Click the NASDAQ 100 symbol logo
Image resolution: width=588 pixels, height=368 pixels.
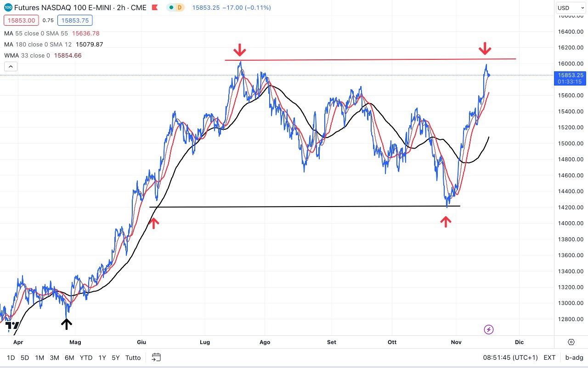pyautogui.click(x=8, y=7)
